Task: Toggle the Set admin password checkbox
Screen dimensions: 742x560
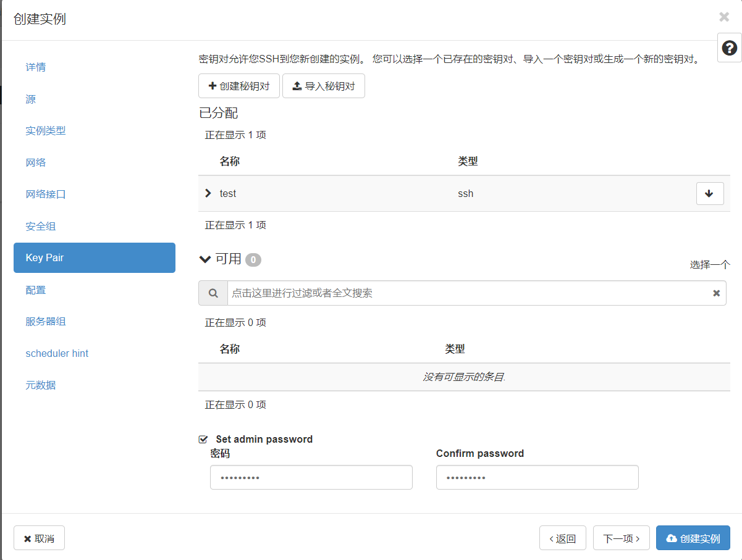Action: click(203, 440)
